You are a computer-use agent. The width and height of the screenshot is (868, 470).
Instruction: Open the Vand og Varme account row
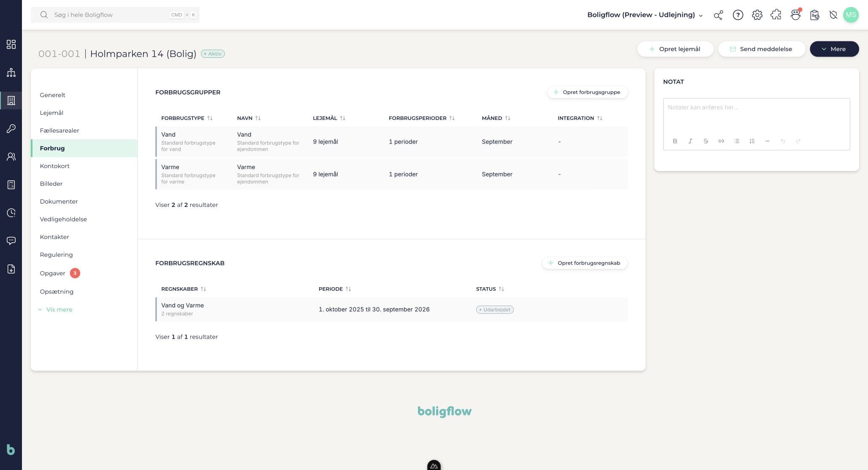pos(391,310)
